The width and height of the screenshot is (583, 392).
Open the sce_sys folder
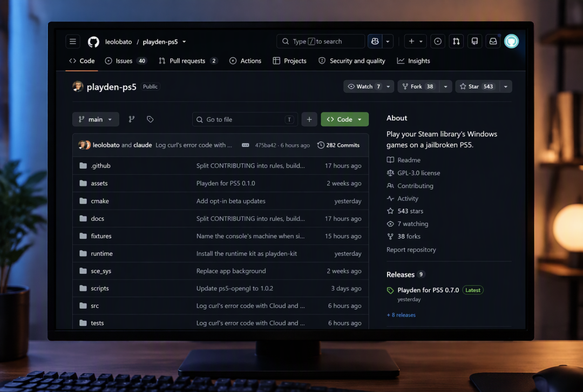[101, 271]
